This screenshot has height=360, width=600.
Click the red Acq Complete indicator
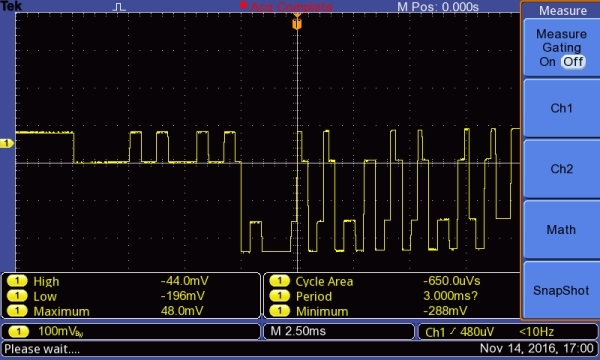[x=286, y=7]
